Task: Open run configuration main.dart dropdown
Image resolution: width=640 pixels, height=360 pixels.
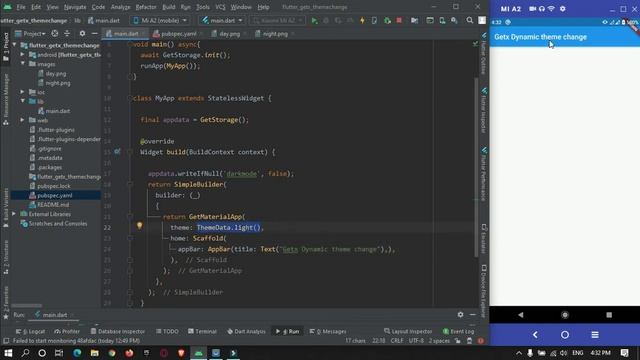Action: coord(222,20)
